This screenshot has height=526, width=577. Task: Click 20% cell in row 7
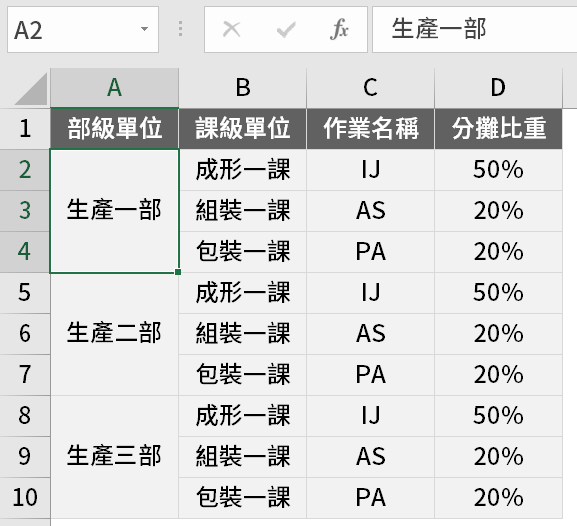pyautogui.click(x=498, y=375)
